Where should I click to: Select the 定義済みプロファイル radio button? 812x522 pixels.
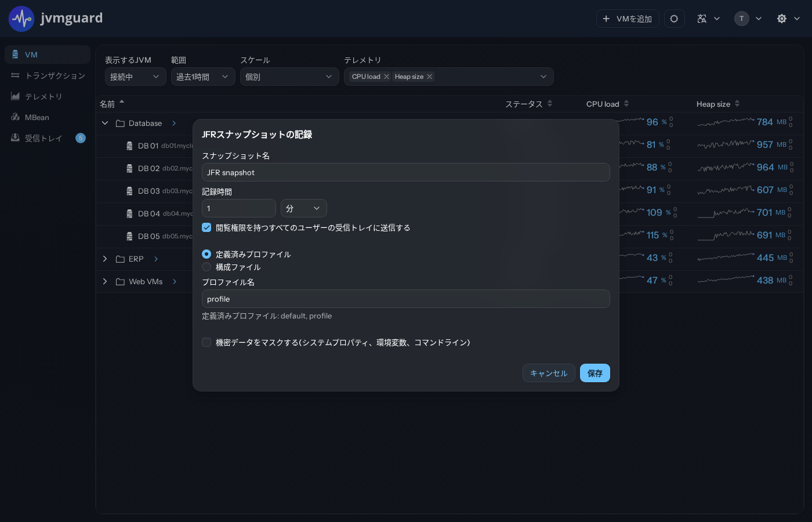[206, 254]
